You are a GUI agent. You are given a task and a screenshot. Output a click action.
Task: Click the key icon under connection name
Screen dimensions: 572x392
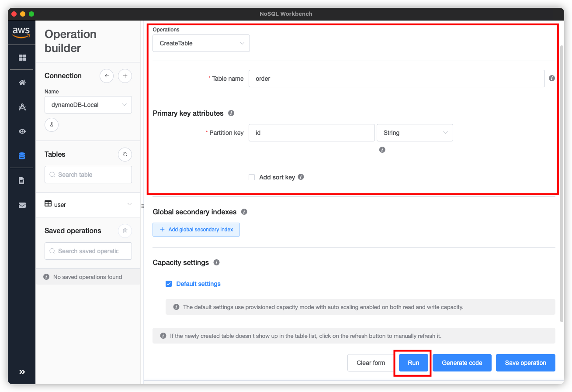52,125
